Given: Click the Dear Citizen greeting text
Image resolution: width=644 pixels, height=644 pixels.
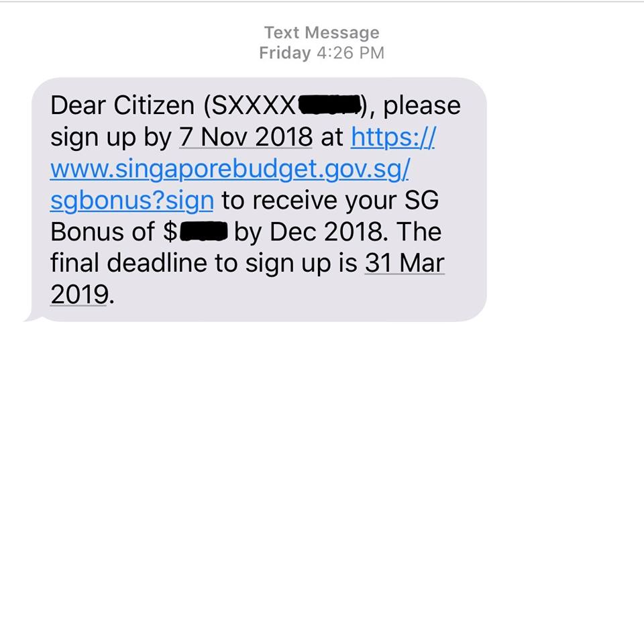Looking at the screenshot, I should (122, 105).
